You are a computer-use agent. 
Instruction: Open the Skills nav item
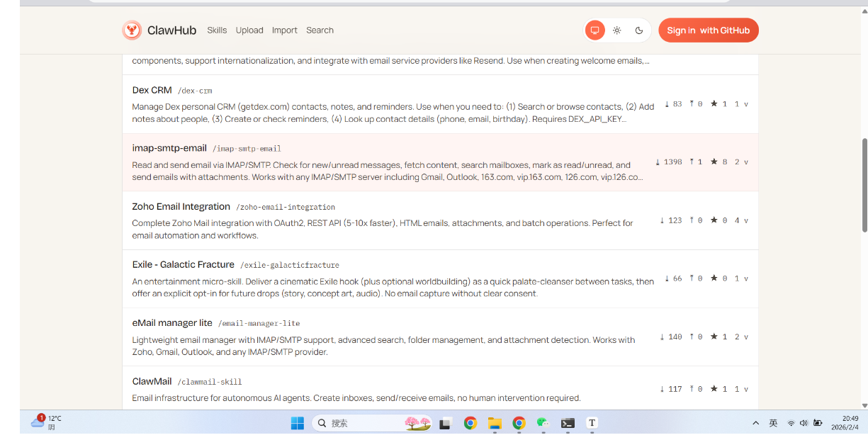[217, 30]
